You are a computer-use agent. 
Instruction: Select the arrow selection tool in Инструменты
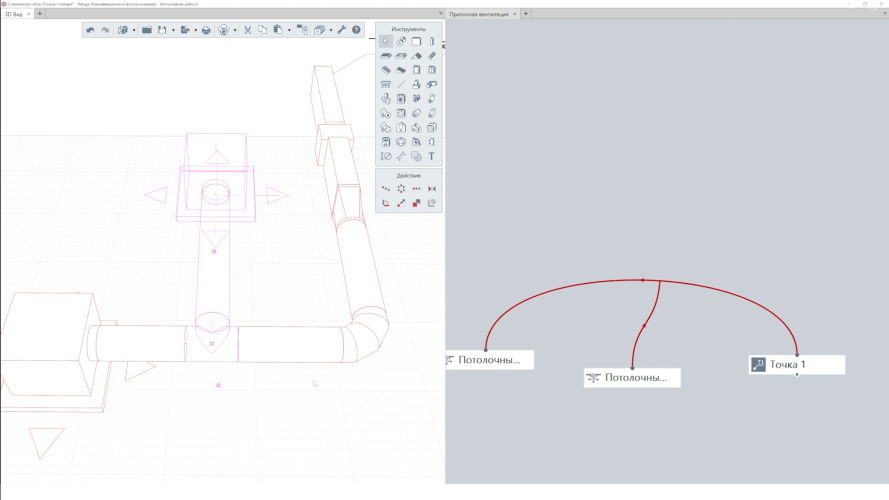(386, 41)
